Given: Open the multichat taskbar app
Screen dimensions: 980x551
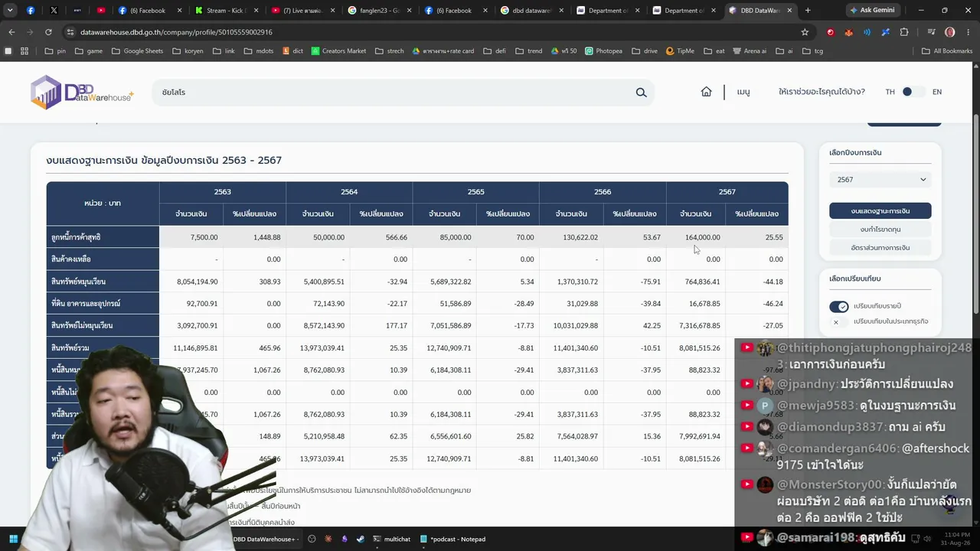Looking at the screenshot, I should tap(391, 539).
